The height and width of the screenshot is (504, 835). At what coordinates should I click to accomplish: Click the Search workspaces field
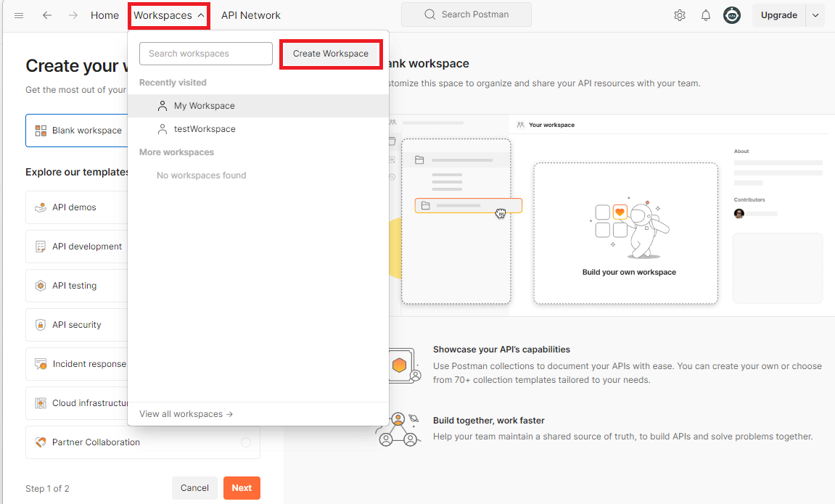click(206, 54)
